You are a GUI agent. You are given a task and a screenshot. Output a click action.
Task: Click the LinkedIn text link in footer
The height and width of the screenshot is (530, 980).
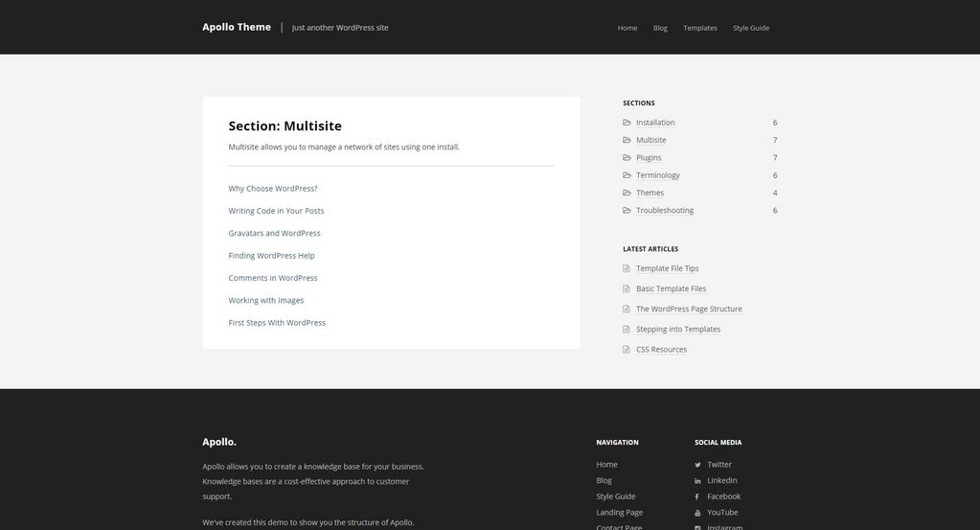coord(722,480)
